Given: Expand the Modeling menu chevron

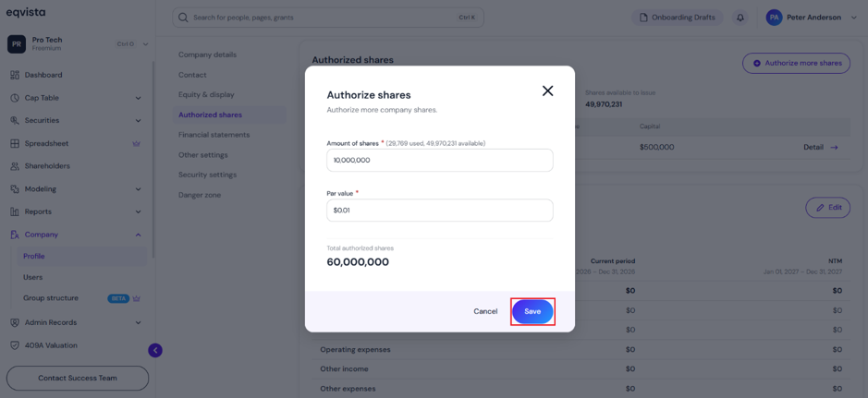Looking at the screenshot, I should [138, 189].
